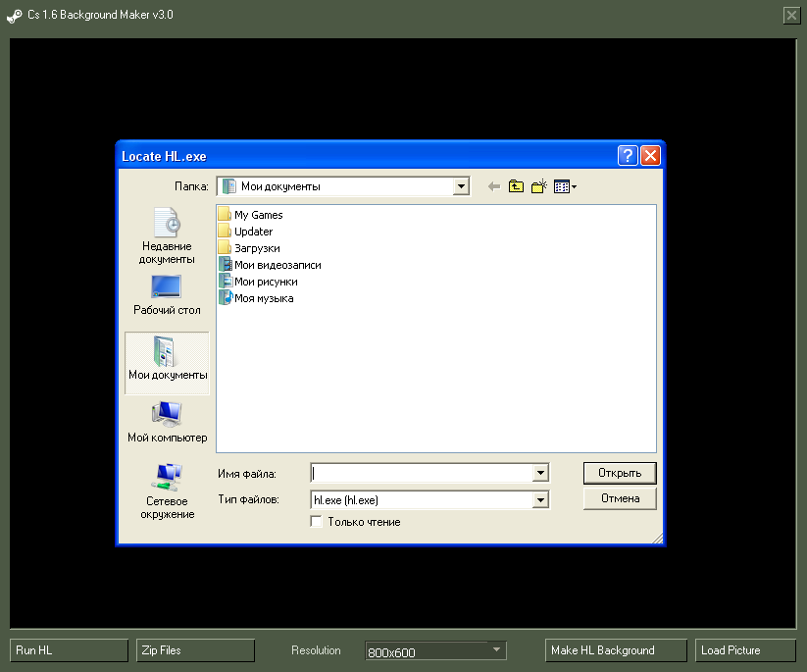The width and height of the screenshot is (807, 672).
Task: Open Сетевое окружение in the places bar
Action: (168, 491)
